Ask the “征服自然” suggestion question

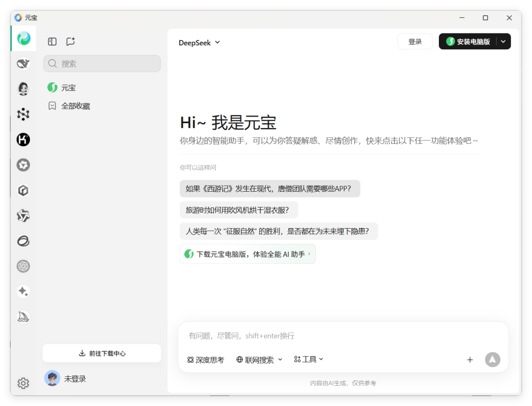(278, 231)
